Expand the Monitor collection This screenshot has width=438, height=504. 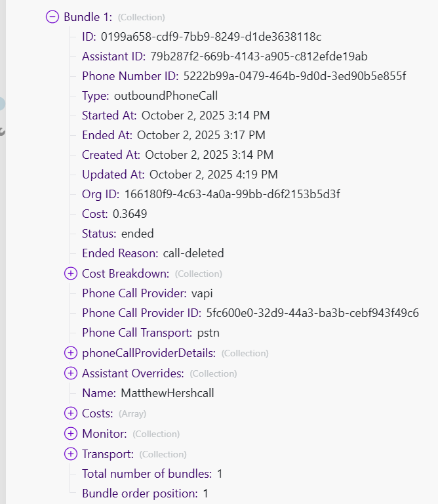71,434
